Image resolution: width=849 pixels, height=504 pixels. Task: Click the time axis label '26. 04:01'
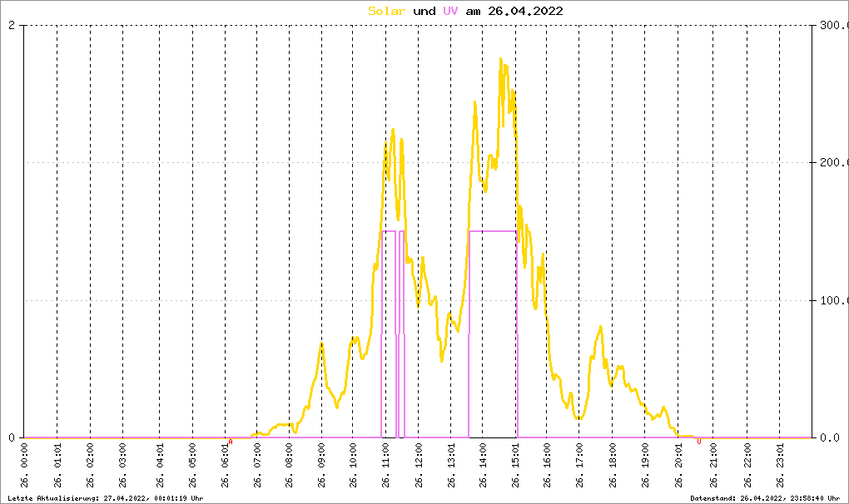[x=160, y=466]
